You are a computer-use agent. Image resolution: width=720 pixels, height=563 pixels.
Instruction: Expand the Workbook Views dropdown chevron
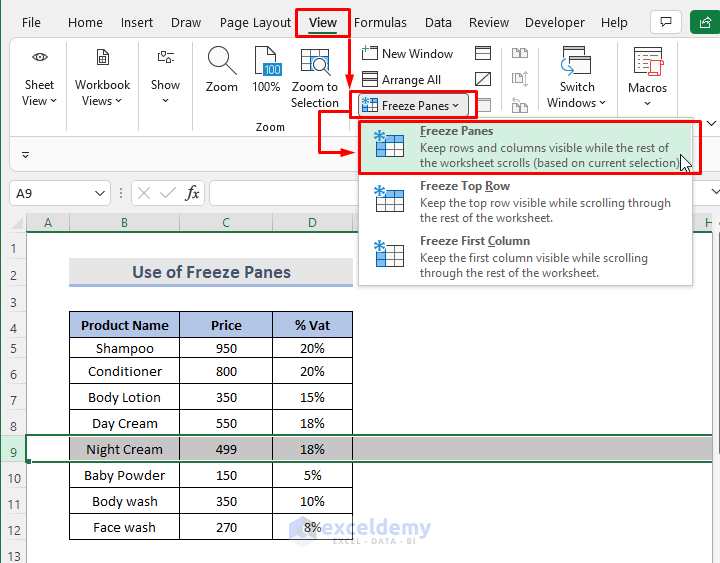click(x=118, y=101)
